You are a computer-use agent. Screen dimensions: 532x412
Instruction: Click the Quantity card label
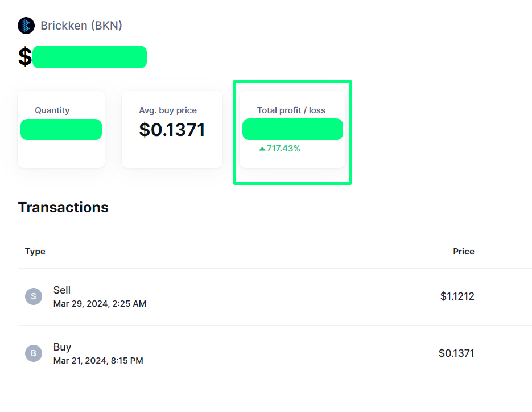coord(52,110)
